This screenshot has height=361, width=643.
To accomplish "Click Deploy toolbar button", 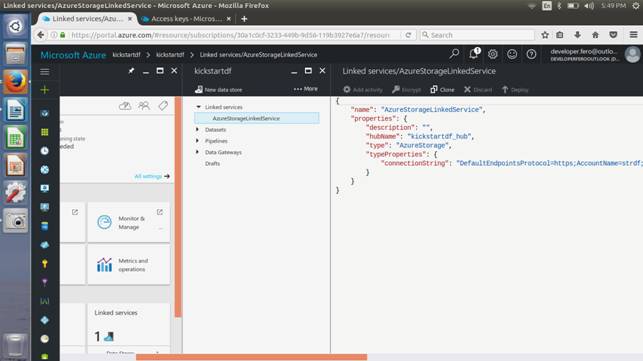I will tap(515, 89).
